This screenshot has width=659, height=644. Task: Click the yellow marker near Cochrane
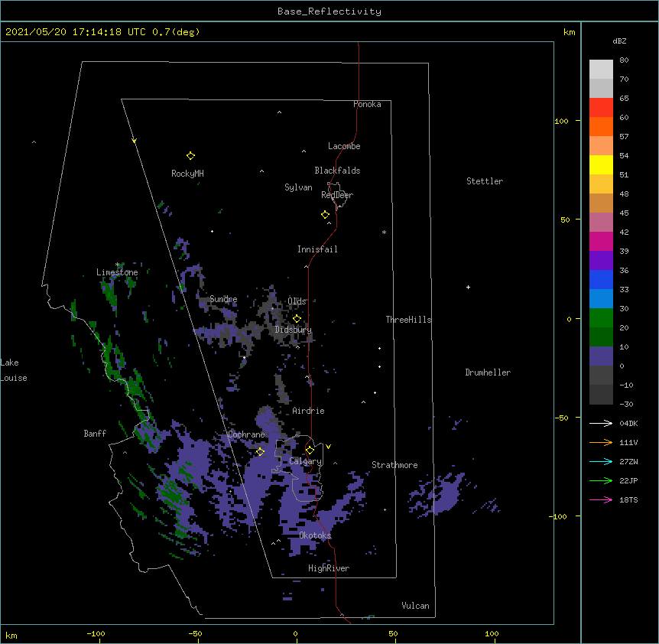click(x=260, y=451)
